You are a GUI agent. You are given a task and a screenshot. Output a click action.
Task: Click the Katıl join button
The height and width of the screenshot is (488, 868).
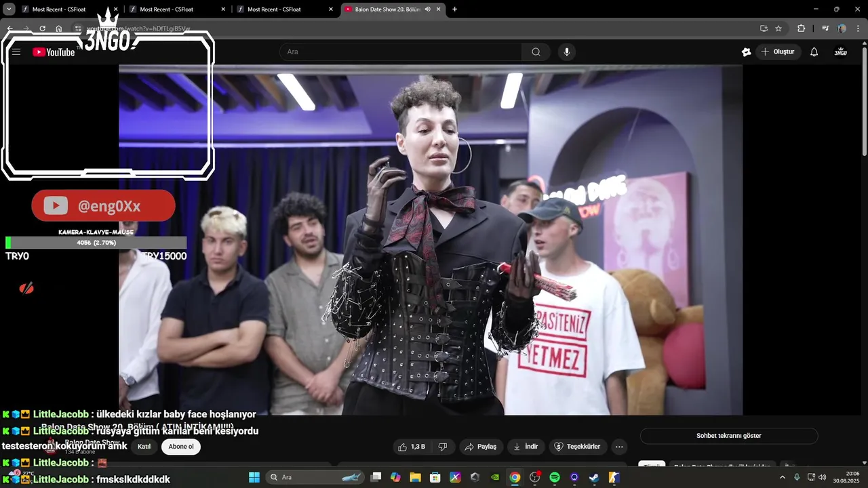coord(144,447)
